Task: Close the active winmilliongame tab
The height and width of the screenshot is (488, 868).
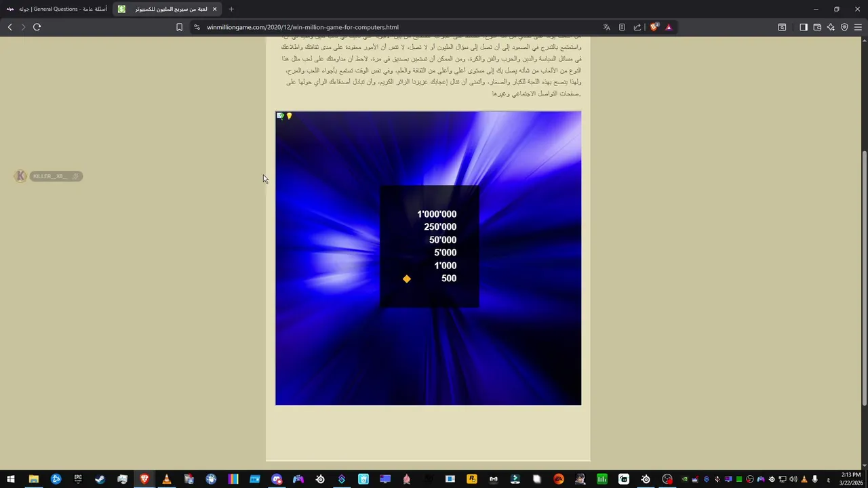Action: (x=214, y=9)
